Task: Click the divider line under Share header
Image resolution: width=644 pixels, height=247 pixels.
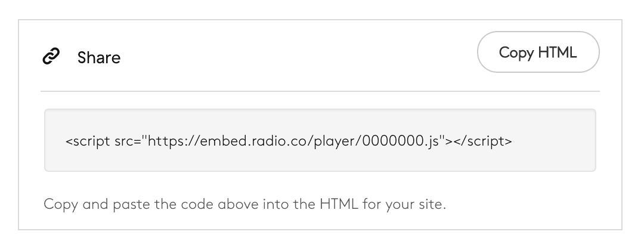Action: coord(320,91)
